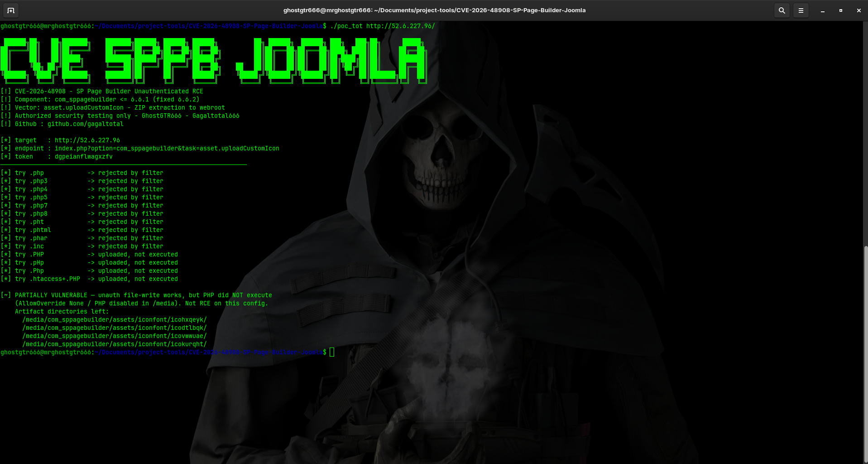This screenshot has width=868, height=464.
Task: Open the terminal search tool
Action: pos(782,10)
